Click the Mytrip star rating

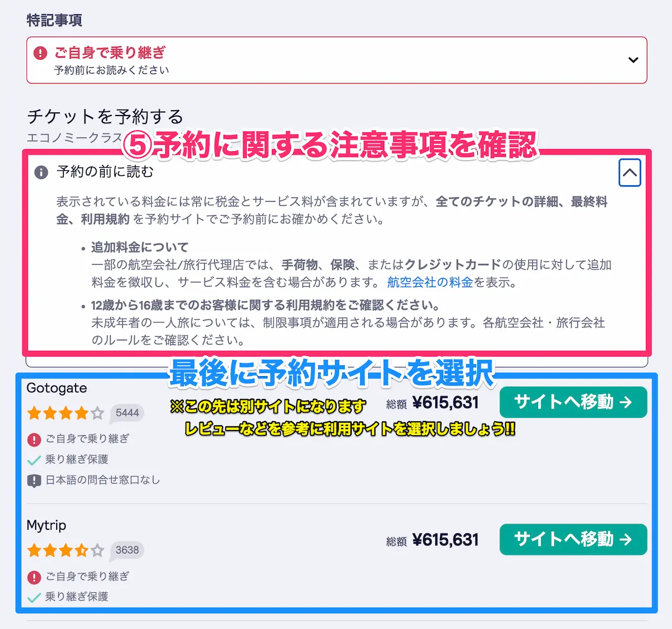tap(66, 550)
